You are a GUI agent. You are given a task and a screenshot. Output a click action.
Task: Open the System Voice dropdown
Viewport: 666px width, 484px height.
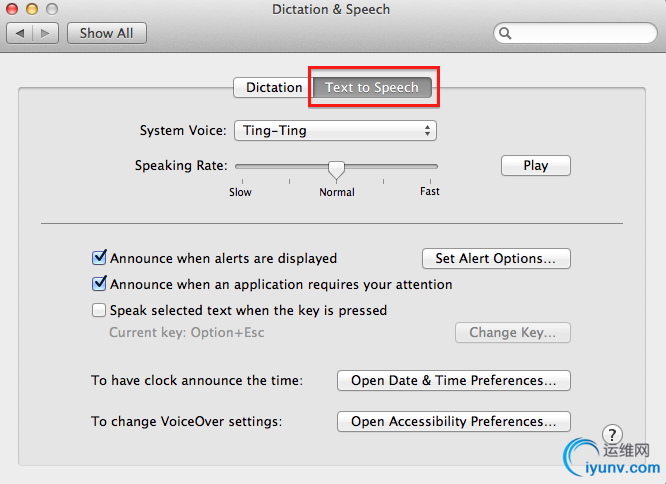335,130
